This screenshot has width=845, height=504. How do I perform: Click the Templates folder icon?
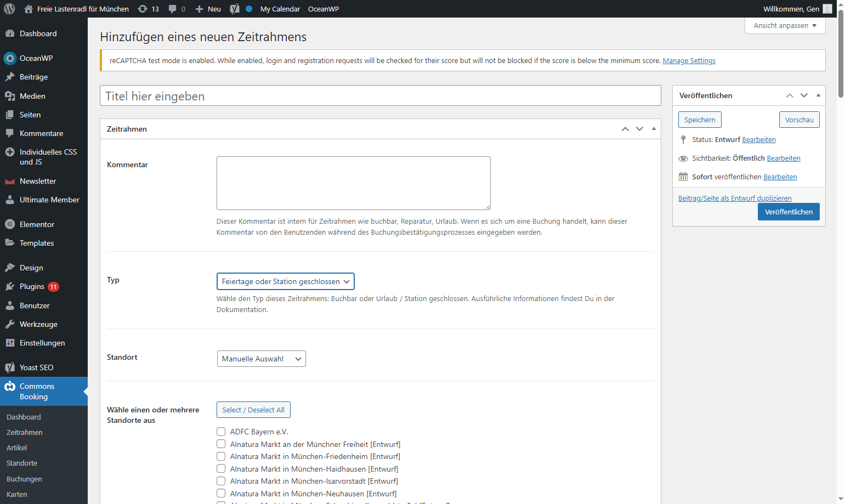point(10,243)
